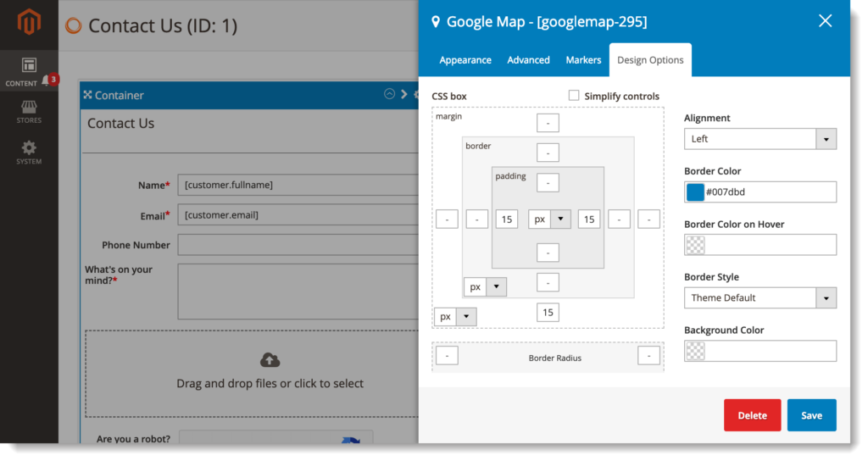Click the CSS box label
This screenshot has width=868, height=461.
coord(449,96)
